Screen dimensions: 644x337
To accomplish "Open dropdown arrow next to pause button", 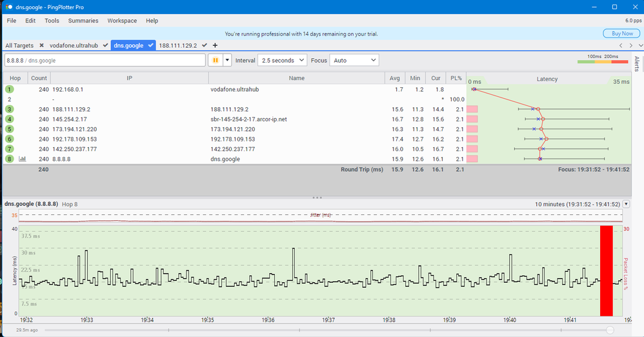I will 227,61.
